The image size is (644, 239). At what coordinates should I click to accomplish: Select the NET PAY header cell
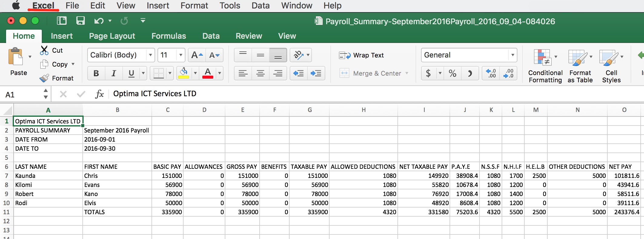pos(623,167)
